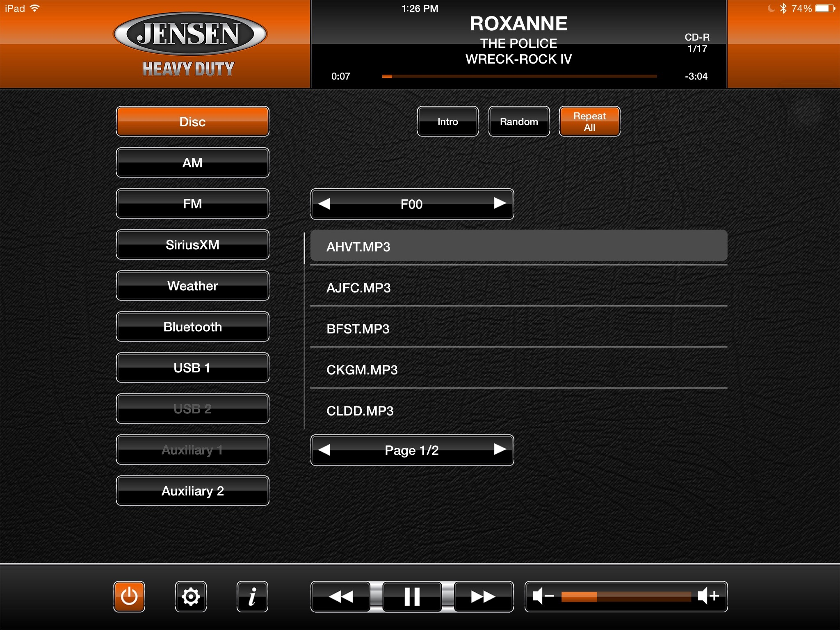The width and height of the screenshot is (840, 630).
Task: Click THE POLICE artist name
Action: tap(519, 43)
